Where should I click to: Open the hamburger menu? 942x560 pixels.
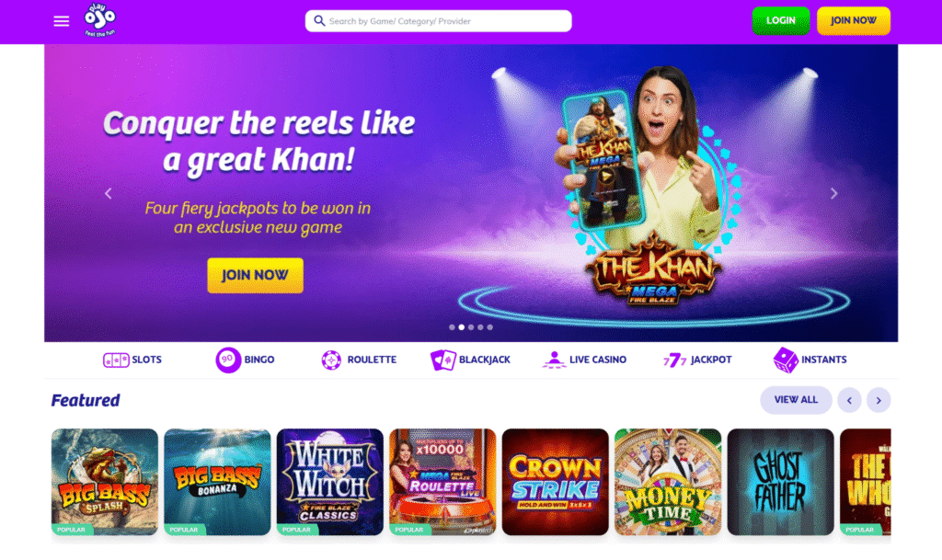pos(62,21)
